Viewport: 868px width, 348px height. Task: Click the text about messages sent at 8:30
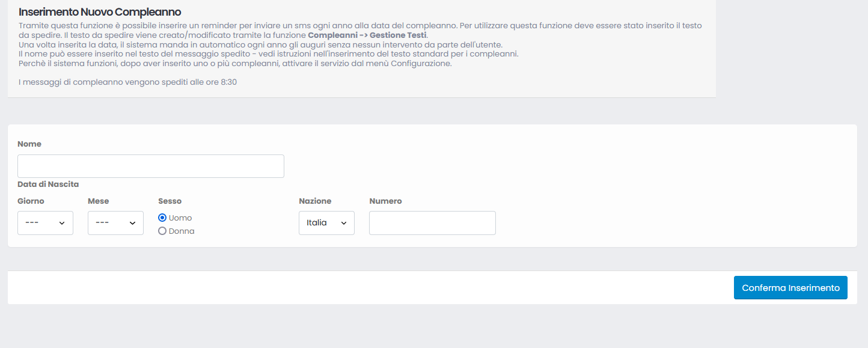pyautogui.click(x=127, y=82)
